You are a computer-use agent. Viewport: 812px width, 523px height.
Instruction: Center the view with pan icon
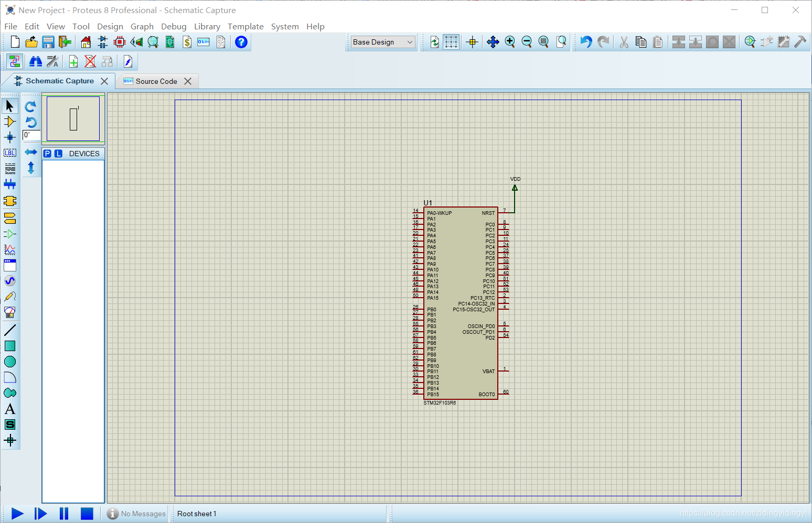[x=493, y=42]
